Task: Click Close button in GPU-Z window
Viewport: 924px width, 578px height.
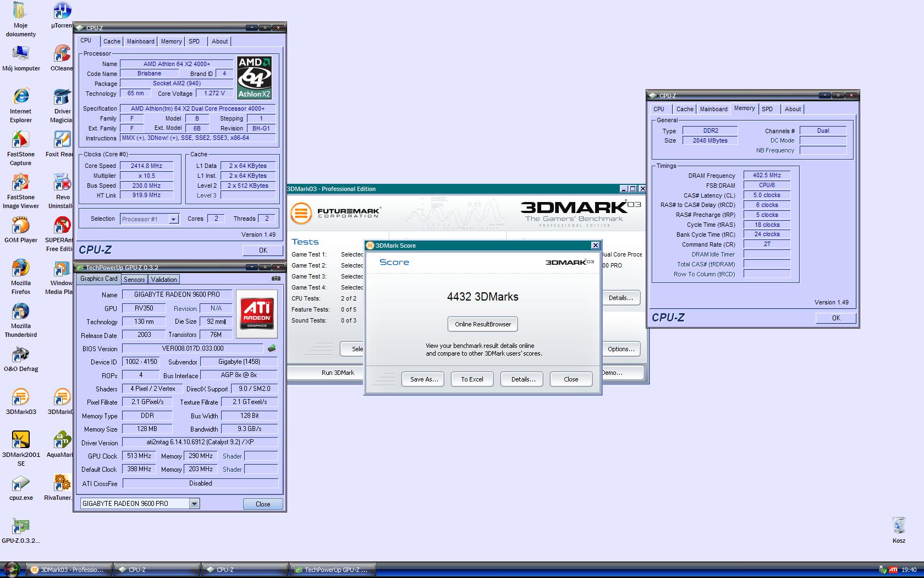Action: [263, 504]
